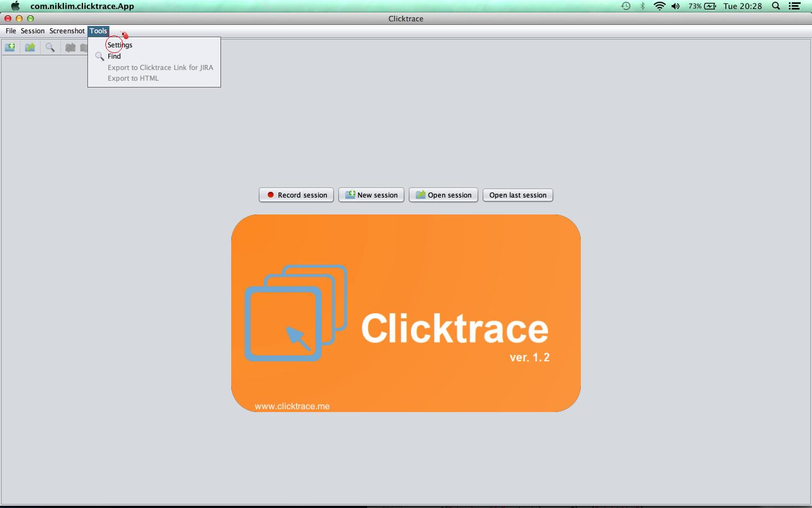Select Export to Clicktrace Link for JIRA
Viewport: 812px width, 508px height.
point(154,67)
